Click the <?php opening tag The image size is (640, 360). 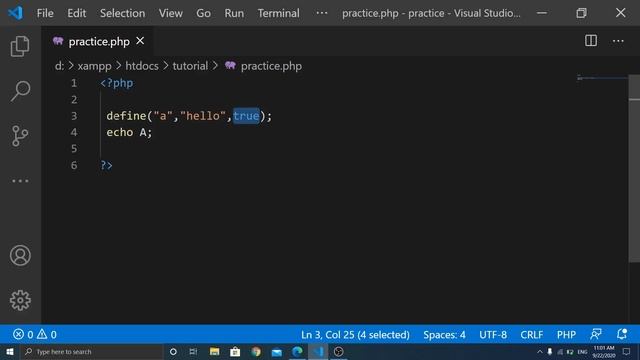(x=116, y=83)
